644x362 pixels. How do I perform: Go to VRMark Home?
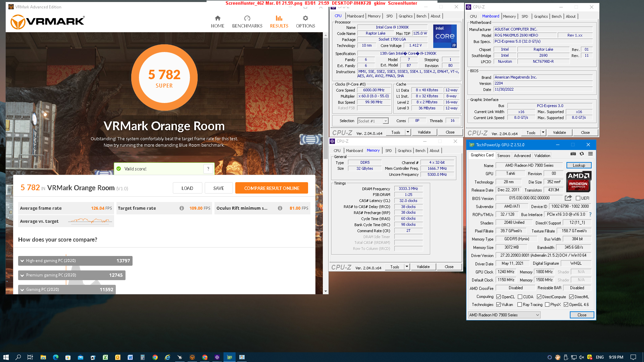coord(217,22)
